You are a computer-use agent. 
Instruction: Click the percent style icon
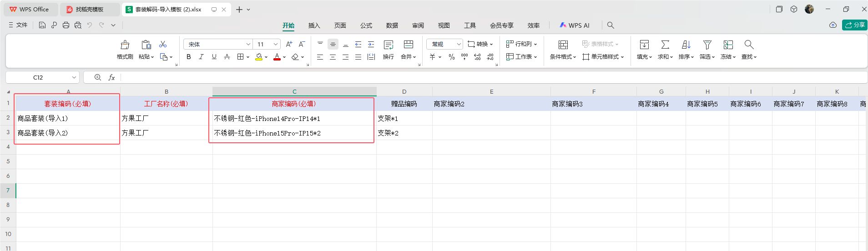tap(452, 57)
